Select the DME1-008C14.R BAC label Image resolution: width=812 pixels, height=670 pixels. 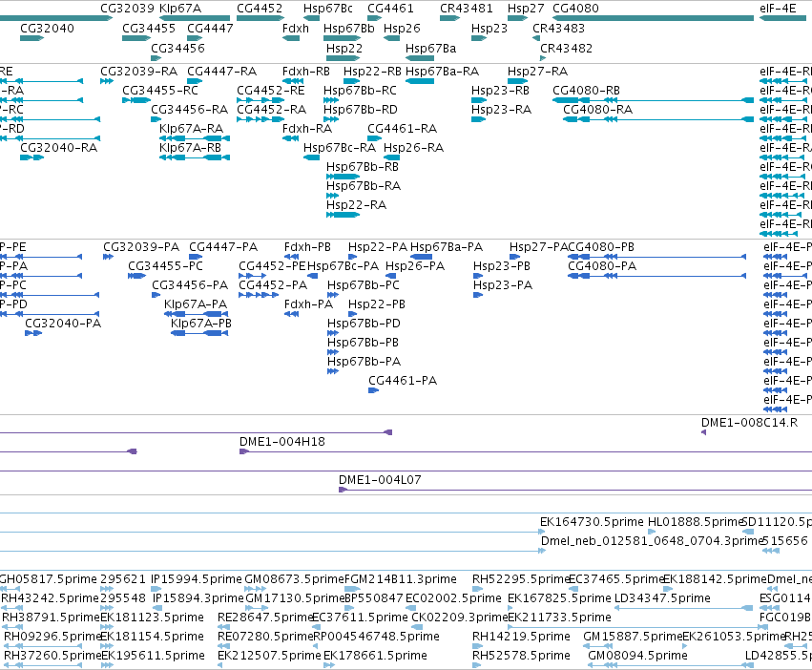(749, 422)
